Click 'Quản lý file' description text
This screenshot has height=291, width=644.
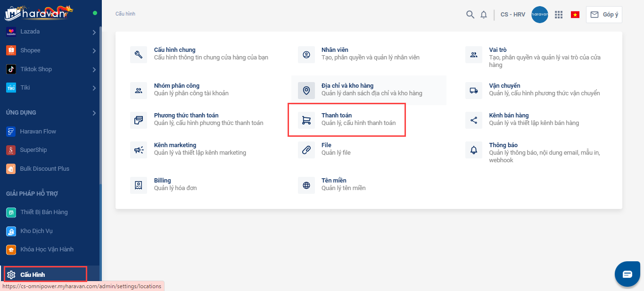click(x=336, y=153)
